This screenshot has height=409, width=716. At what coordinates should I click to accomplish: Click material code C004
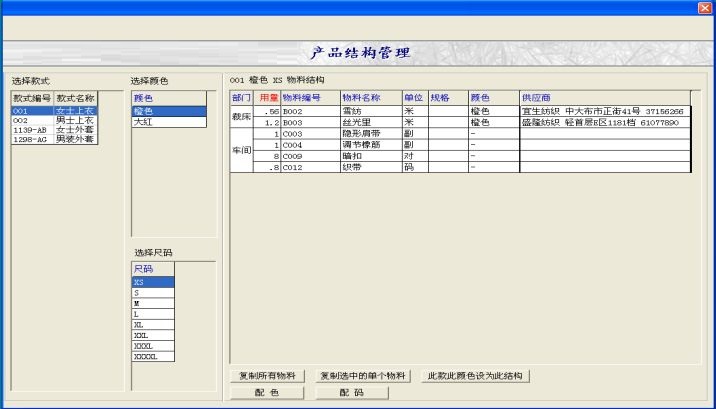(x=311, y=145)
